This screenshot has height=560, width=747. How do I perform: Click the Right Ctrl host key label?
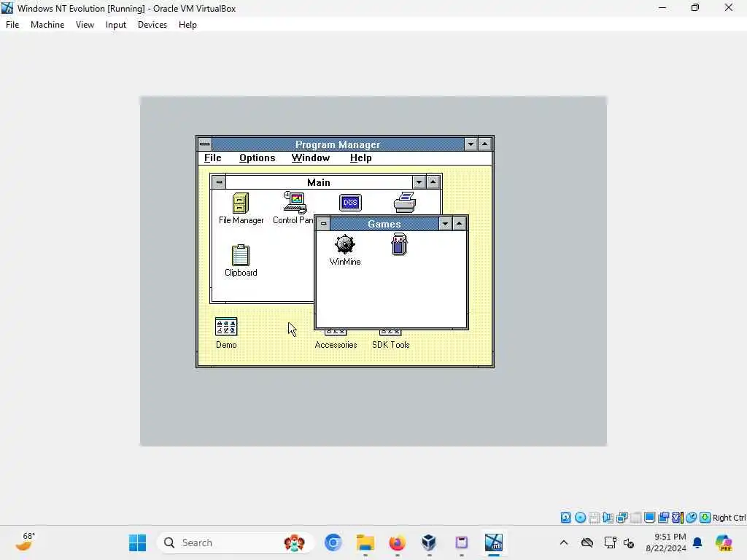(729, 518)
